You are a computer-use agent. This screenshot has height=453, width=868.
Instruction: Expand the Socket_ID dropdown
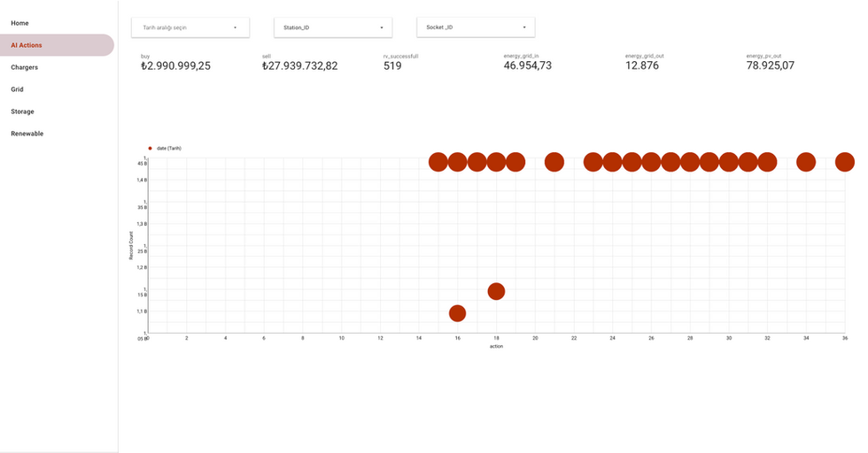click(477, 27)
